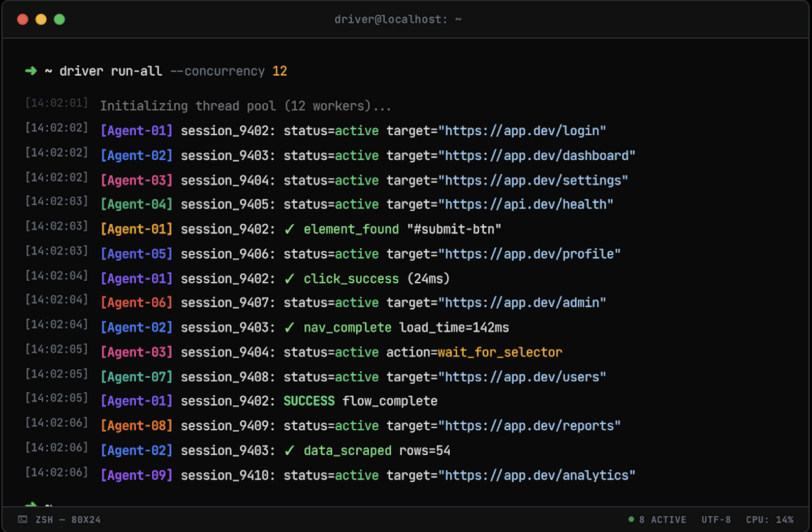Click the UTF-8 encoding indicator
The image size is (812, 532).
[x=716, y=519]
